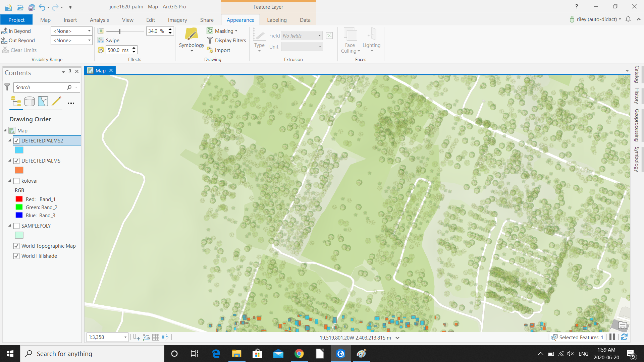Pin the Contents pane
Screen dimensions: 644x362
coord(70,71)
